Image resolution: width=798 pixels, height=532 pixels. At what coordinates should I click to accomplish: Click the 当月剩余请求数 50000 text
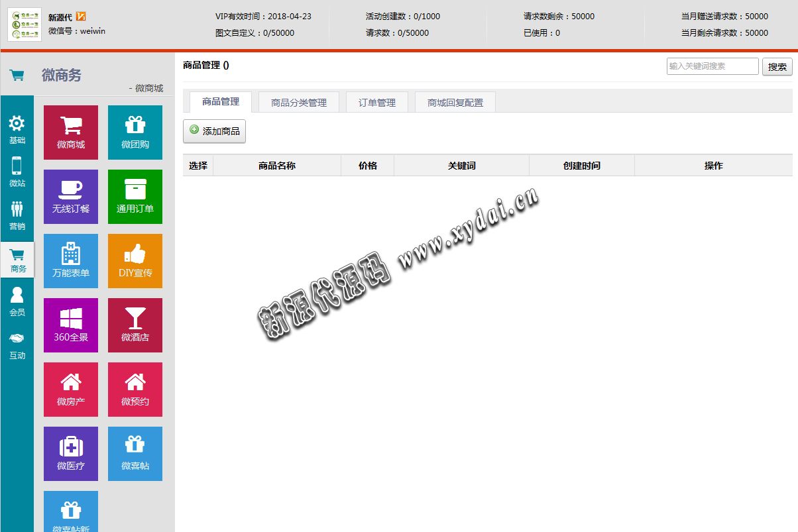pyautogui.click(x=725, y=32)
